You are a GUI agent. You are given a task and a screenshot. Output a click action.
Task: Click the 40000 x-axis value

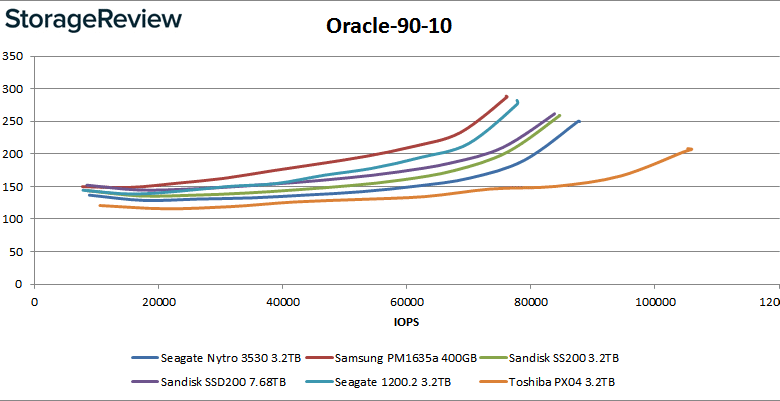tap(282, 301)
